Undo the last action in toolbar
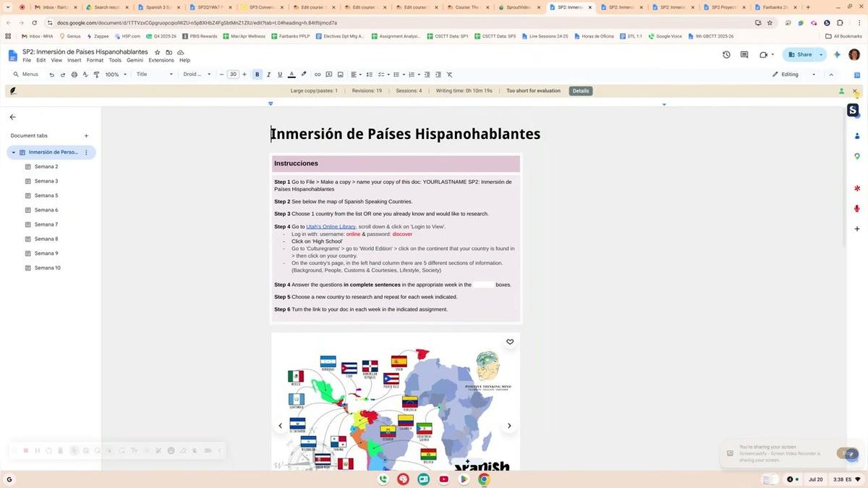The height and width of the screenshot is (488, 868). [51, 75]
